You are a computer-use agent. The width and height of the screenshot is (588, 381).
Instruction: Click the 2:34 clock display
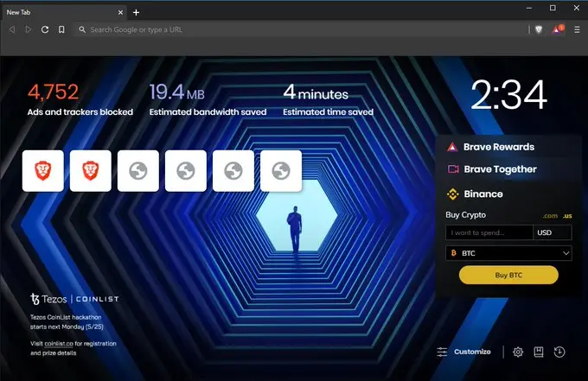tap(508, 95)
